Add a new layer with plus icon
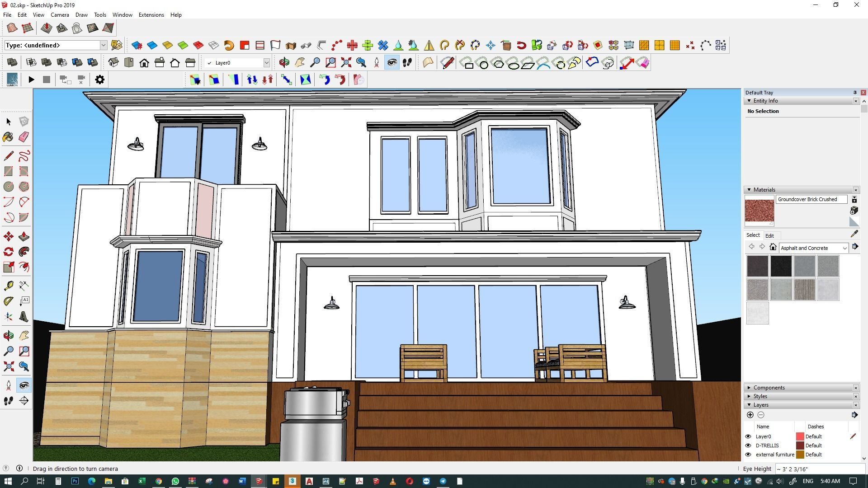The width and height of the screenshot is (868, 488). [750, 415]
